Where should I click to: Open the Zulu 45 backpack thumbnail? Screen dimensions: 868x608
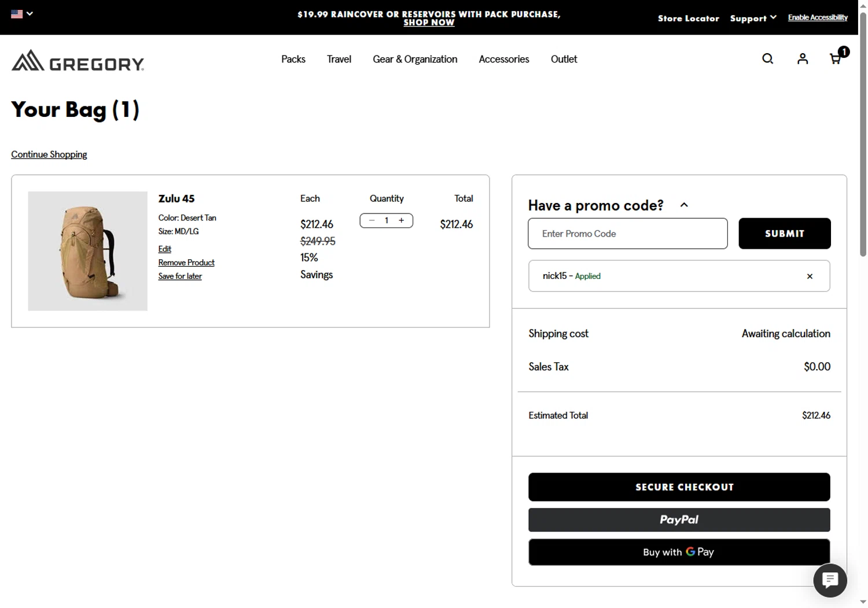click(88, 251)
